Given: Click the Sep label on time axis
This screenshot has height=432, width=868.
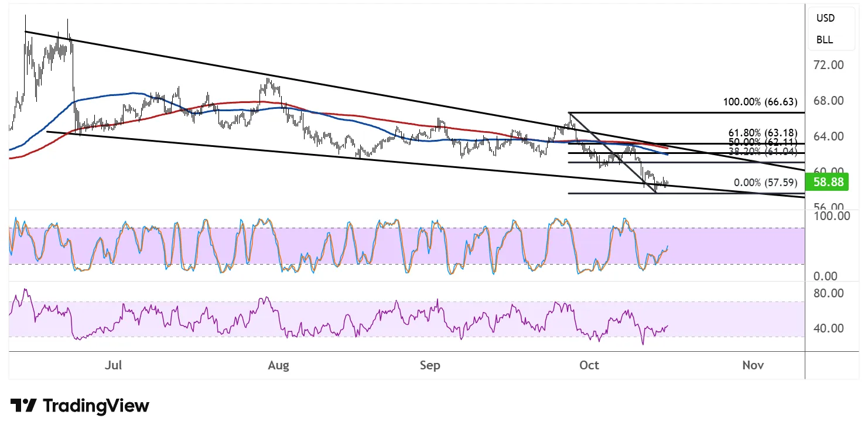Looking at the screenshot, I should click(x=430, y=365).
